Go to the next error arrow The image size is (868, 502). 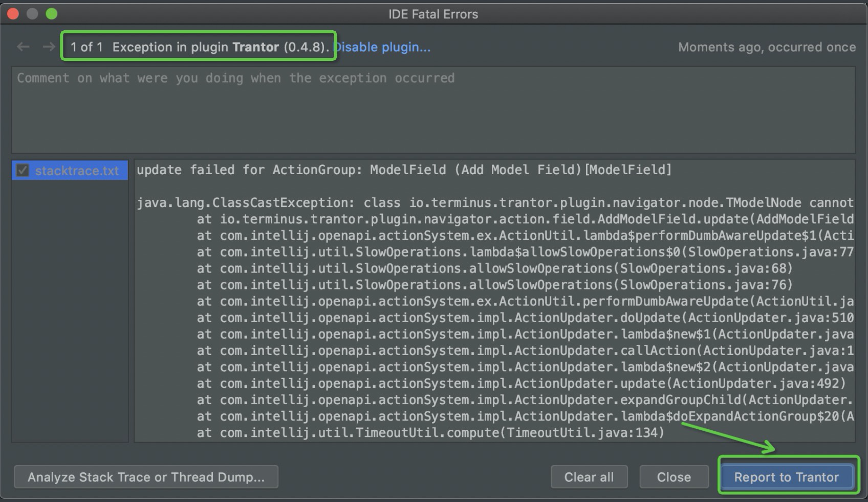[49, 47]
